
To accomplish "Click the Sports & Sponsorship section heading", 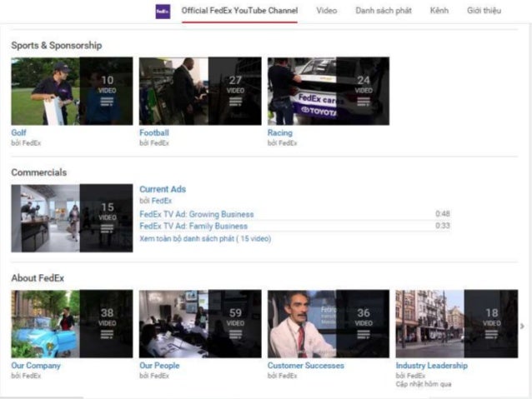I will coord(57,46).
